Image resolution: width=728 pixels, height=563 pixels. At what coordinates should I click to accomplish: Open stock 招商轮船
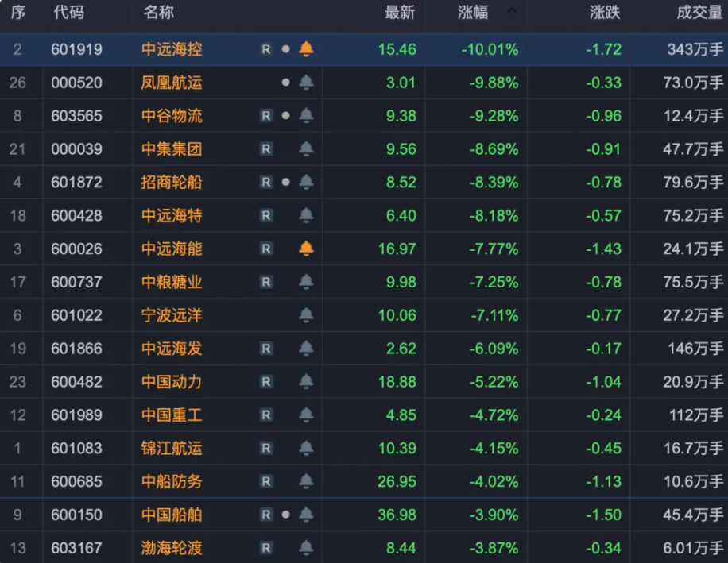click(172, 183)
